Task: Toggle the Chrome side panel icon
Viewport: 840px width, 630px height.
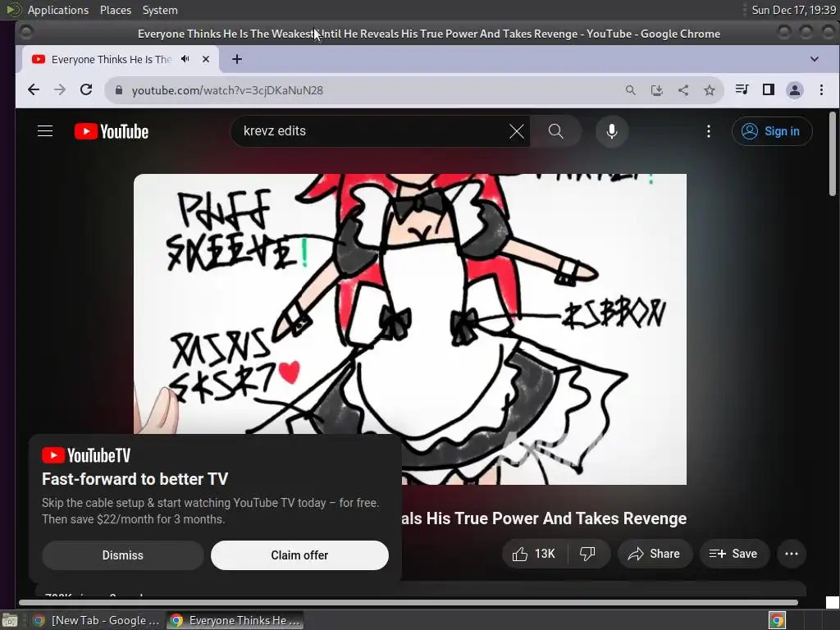Action: [768, 89]
